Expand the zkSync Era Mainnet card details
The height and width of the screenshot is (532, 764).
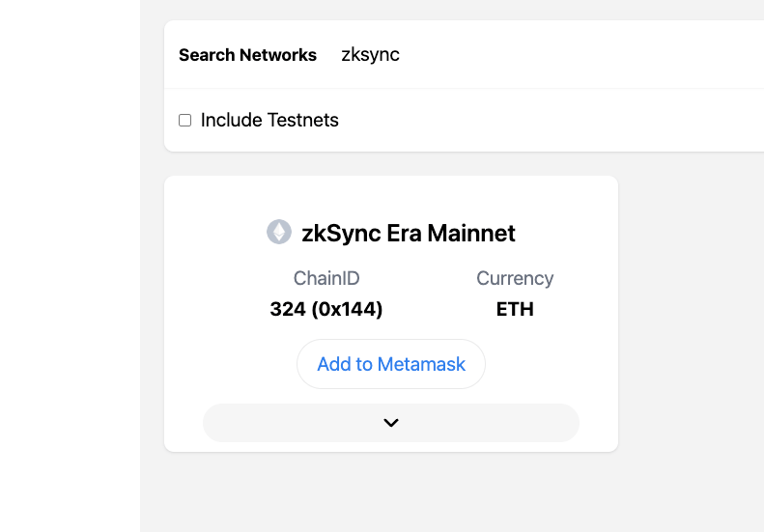point(391,423)
